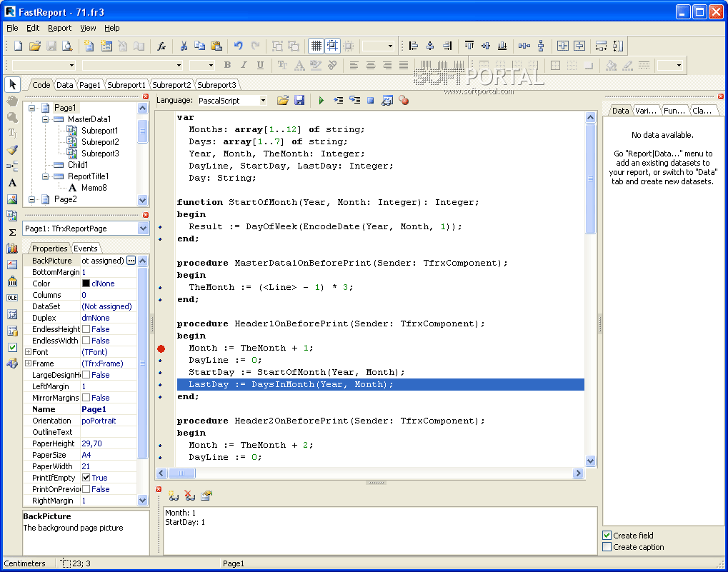Uncheck the Create field checkbox
The width and height of the screenshot is (728, 572).
click(607, 536)
